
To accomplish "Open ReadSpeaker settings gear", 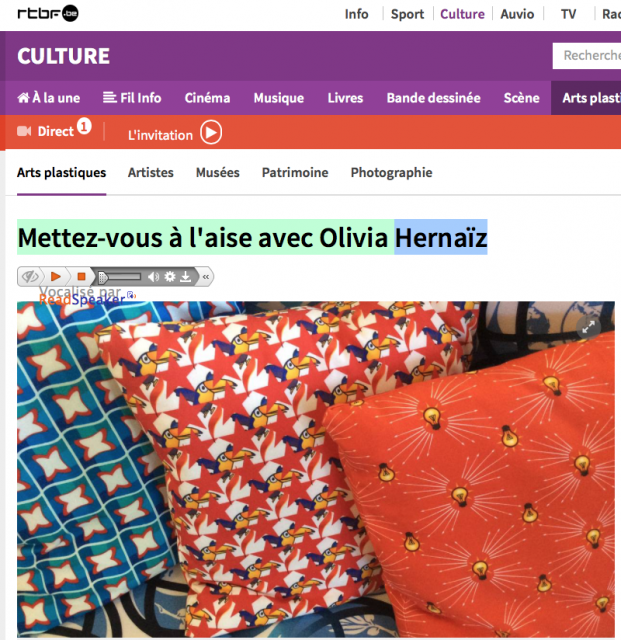I will [169, 277].
